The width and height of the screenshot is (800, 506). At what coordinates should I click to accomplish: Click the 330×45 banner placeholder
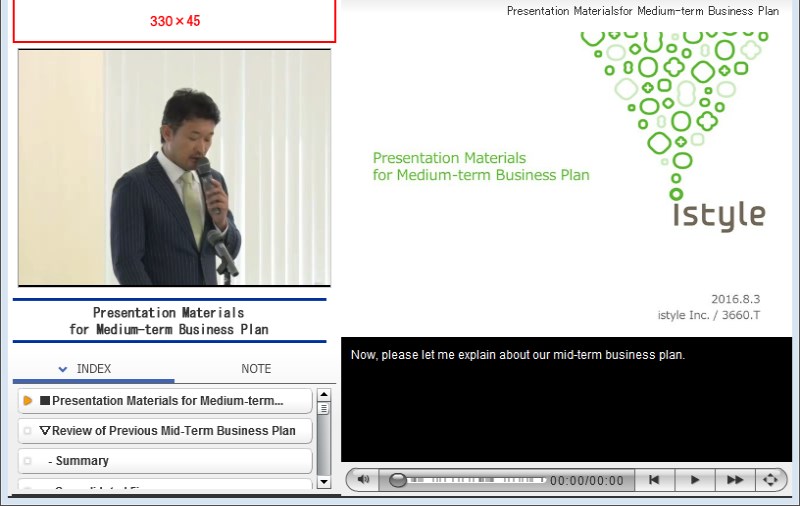174,21
